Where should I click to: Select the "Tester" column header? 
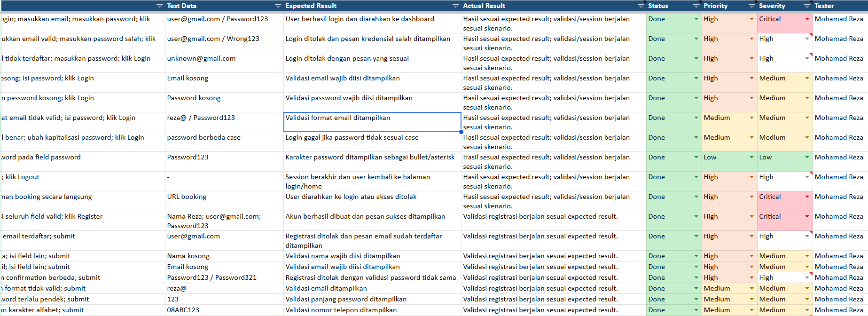(840, 6)
